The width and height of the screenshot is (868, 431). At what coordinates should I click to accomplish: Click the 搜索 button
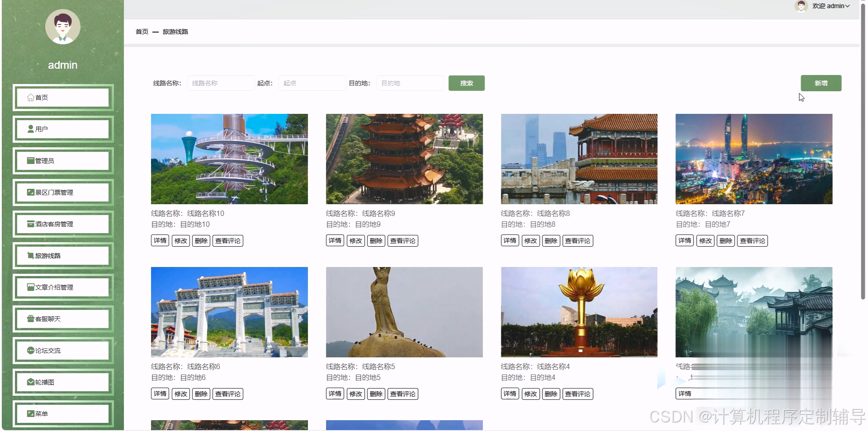(x=467, y=83)
